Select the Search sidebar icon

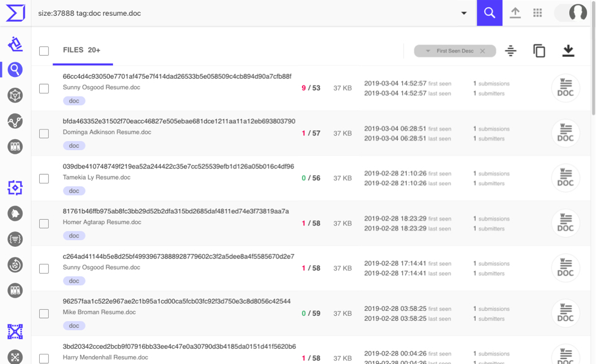pos(15,70)
